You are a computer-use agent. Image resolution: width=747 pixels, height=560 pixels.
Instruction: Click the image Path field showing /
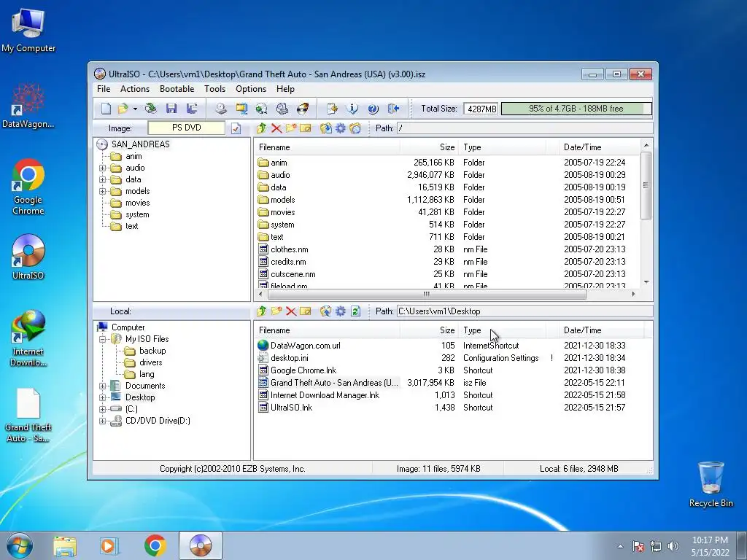click(525, 128)
